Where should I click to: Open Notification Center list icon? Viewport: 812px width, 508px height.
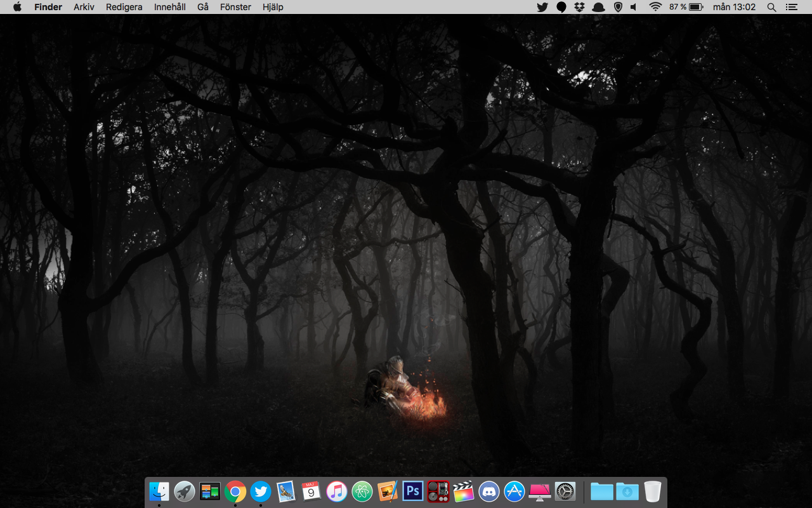click(x=791, y=7)
